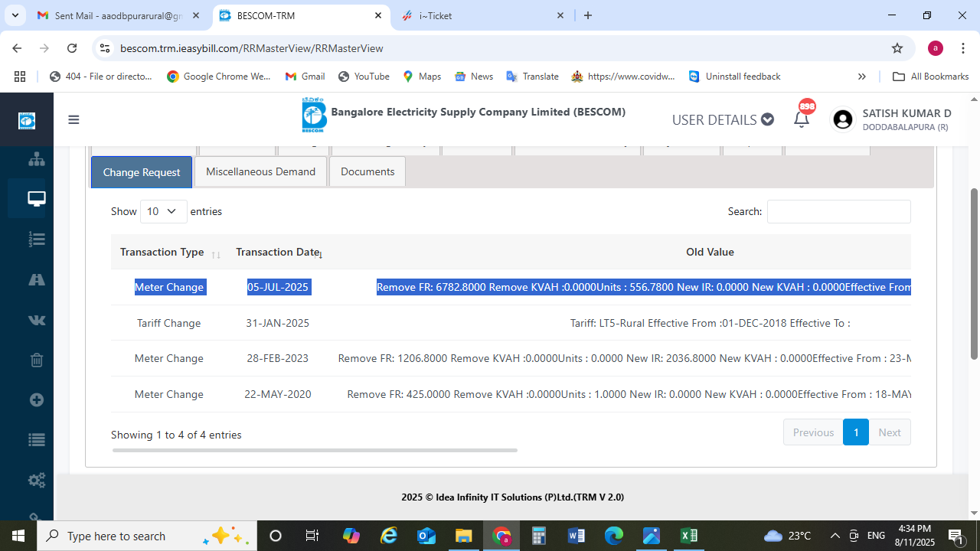Image resolution: width=980 pixels, height=551 pixels.
Task: Open Microsoft Edge from the taskbar
Action: tap(614, 536)
